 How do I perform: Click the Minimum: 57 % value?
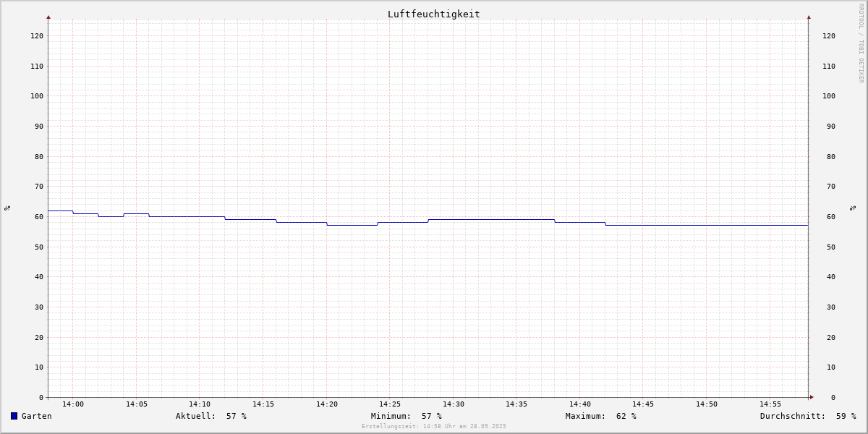point(407,416)
